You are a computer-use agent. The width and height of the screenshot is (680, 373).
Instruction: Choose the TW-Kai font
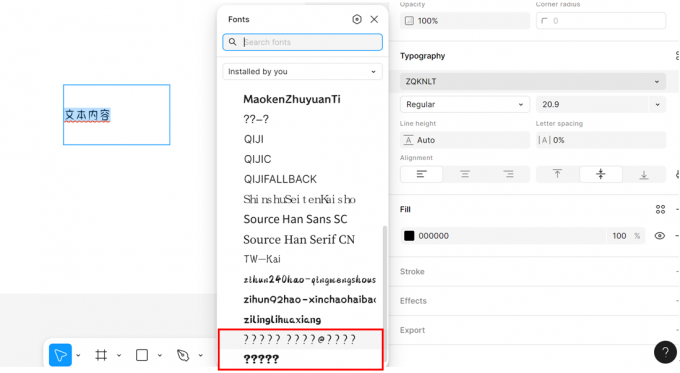point(262,259)
